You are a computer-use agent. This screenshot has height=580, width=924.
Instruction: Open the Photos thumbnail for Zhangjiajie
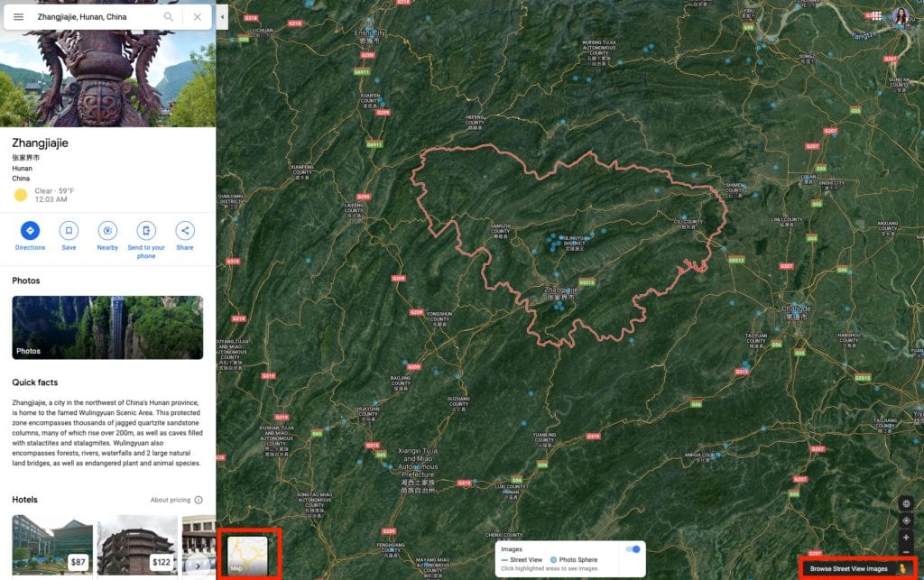coord(107,327)
